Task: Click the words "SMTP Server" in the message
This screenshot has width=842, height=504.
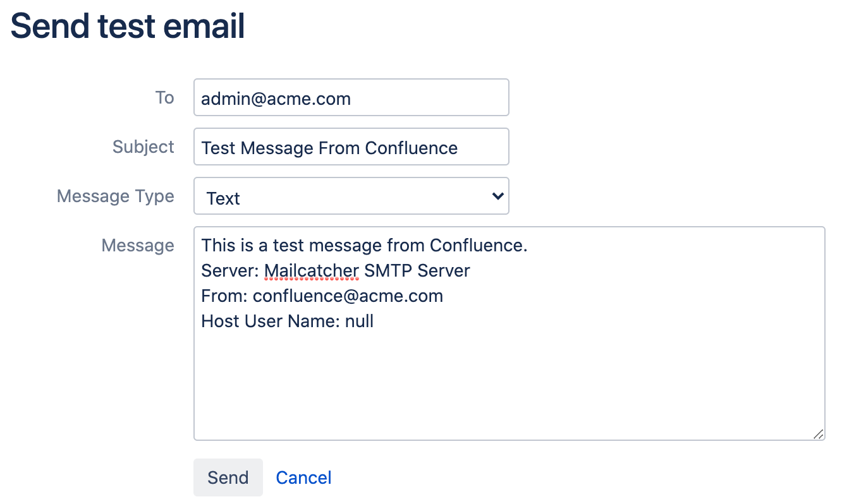Action: (x=417, y=271)
